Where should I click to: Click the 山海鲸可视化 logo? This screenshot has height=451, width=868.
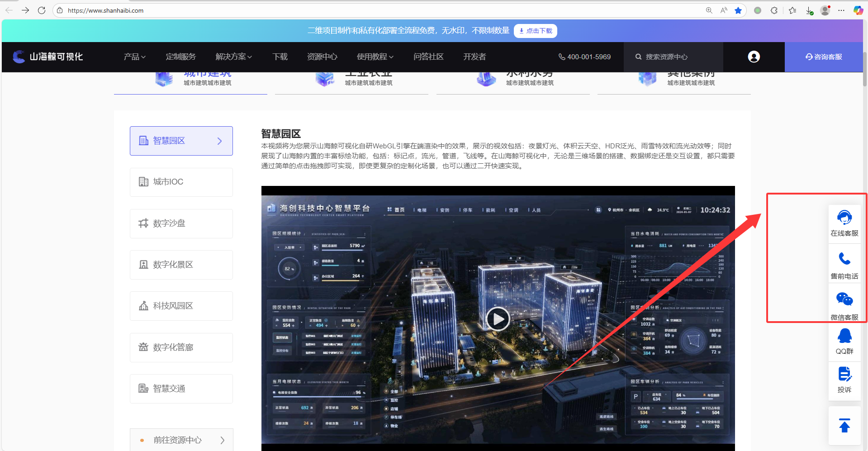point(48,57)
